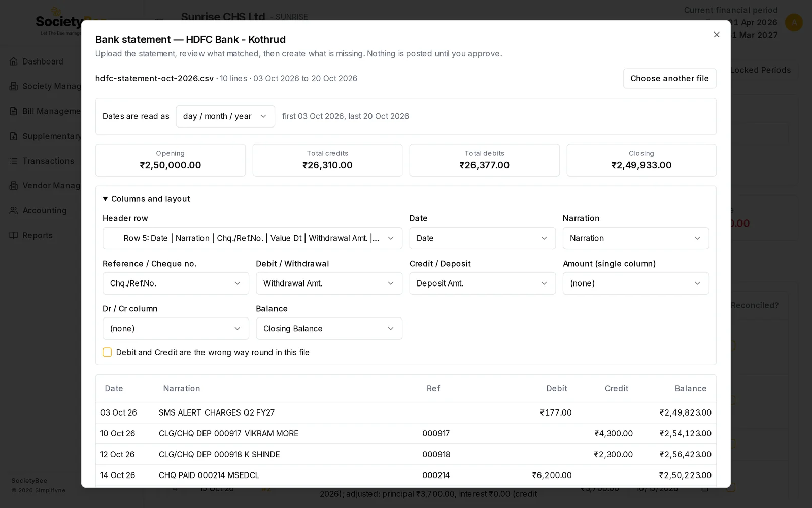Open the date format dropdown day / month / year

tap(225, 116)
